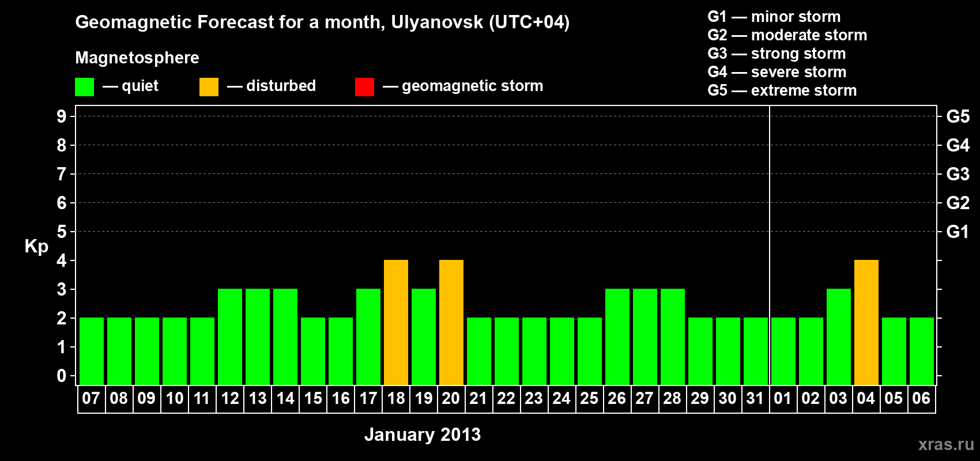
Task: Click the Kp axis value 0
Action: tap(62, 376)
